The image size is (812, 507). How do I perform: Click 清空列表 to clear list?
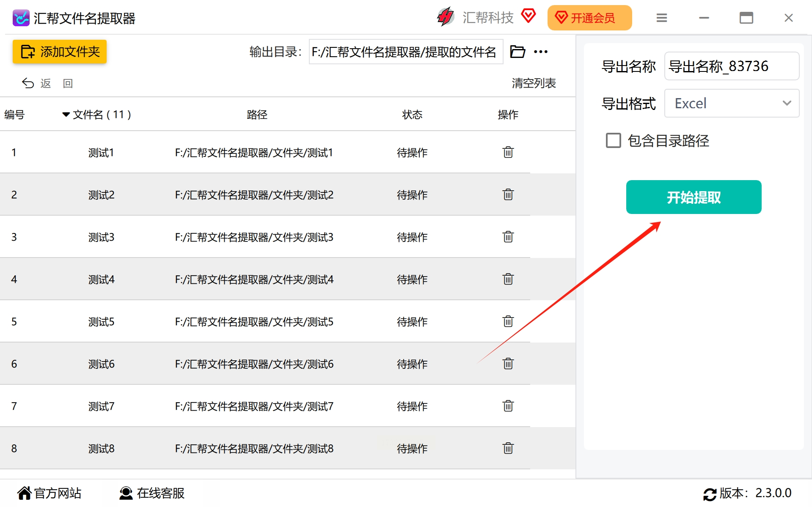[534, 83]
